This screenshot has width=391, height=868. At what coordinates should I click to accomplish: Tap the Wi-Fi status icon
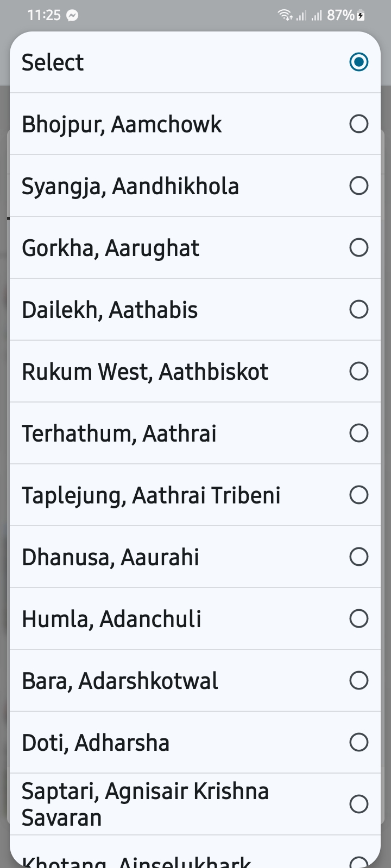point(285,15)
